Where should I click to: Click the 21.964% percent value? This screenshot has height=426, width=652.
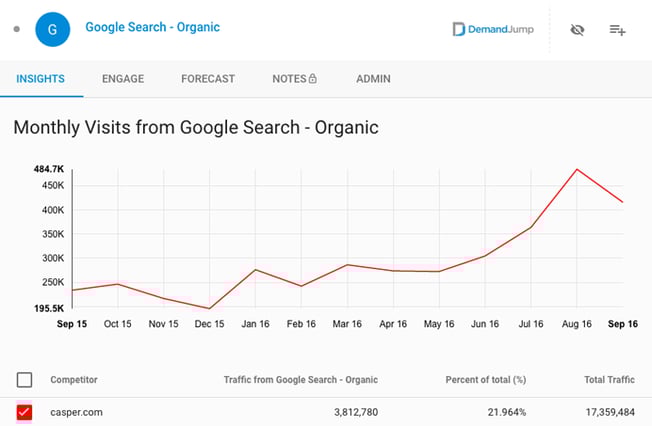(x=506, y=412)
